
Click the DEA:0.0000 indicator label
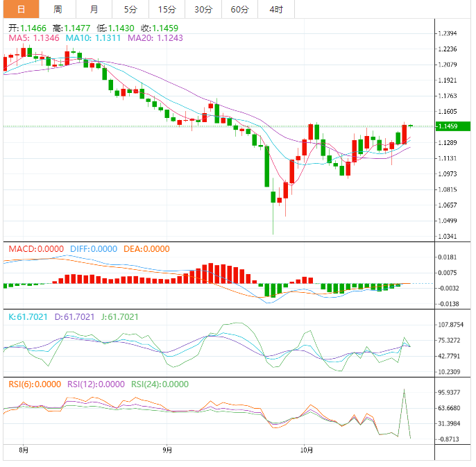click(x=146, y=249)
